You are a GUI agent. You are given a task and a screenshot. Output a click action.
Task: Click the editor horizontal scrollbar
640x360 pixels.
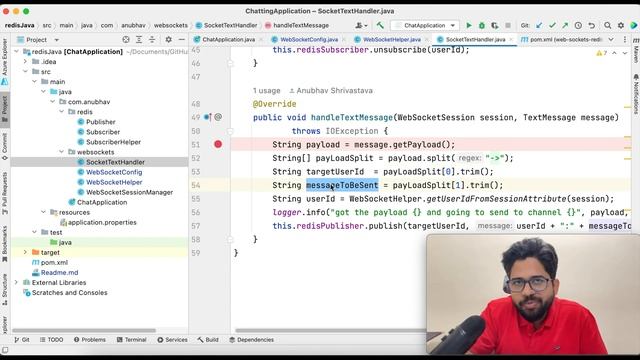[x=330, y=331]
